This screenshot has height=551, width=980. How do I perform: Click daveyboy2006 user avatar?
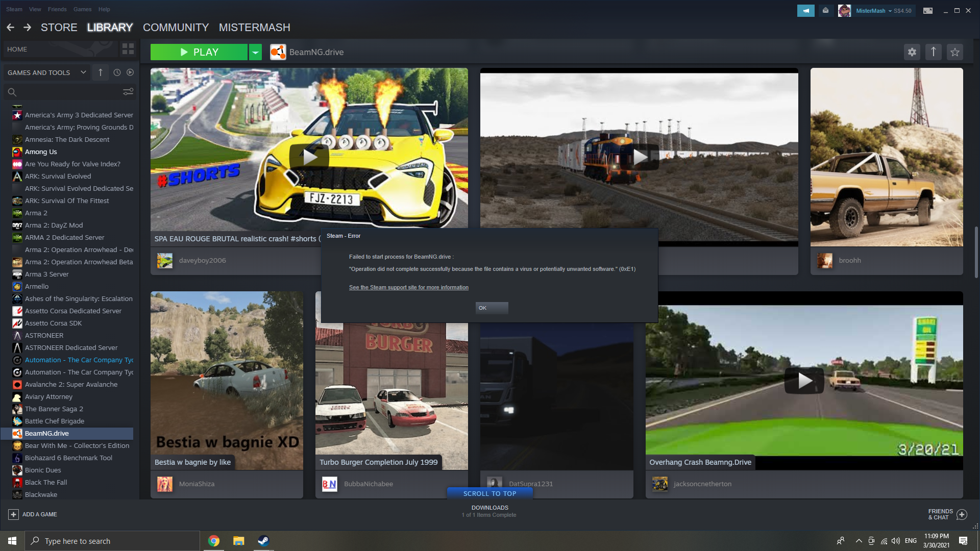pyautogui.click(x=165, y=261)
